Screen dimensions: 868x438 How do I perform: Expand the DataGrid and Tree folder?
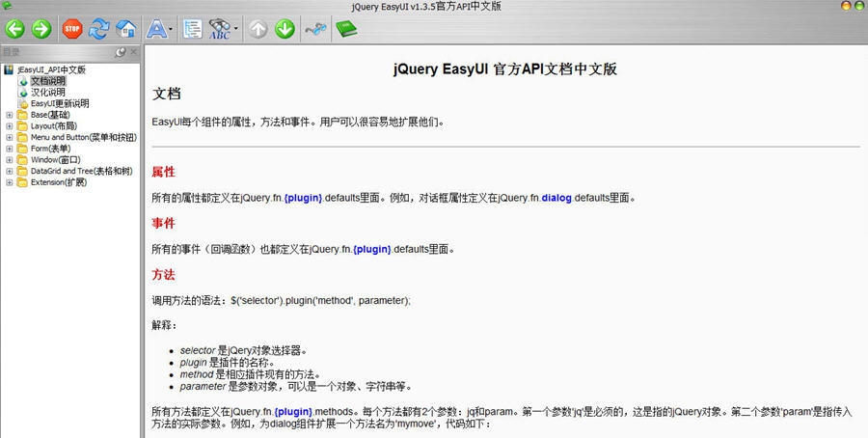pos(9,171)
